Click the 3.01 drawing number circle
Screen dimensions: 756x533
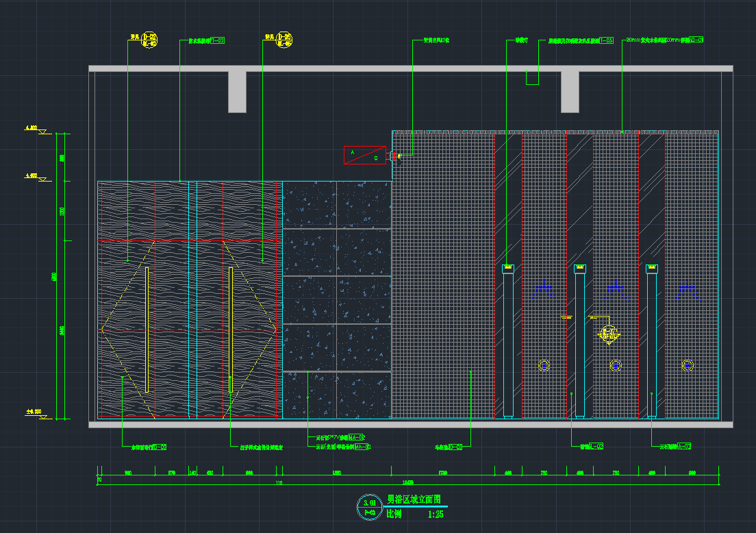pyautogui.click(x=370, y=507)
